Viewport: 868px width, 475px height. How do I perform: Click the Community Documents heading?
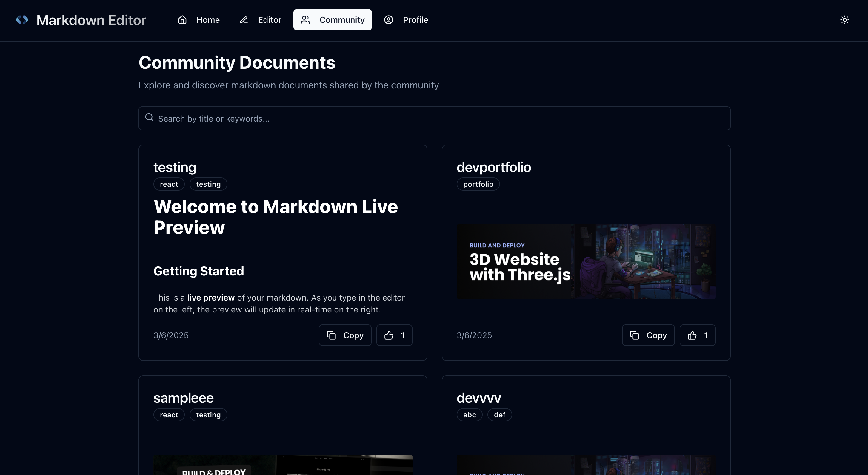[x=237, y=63]
